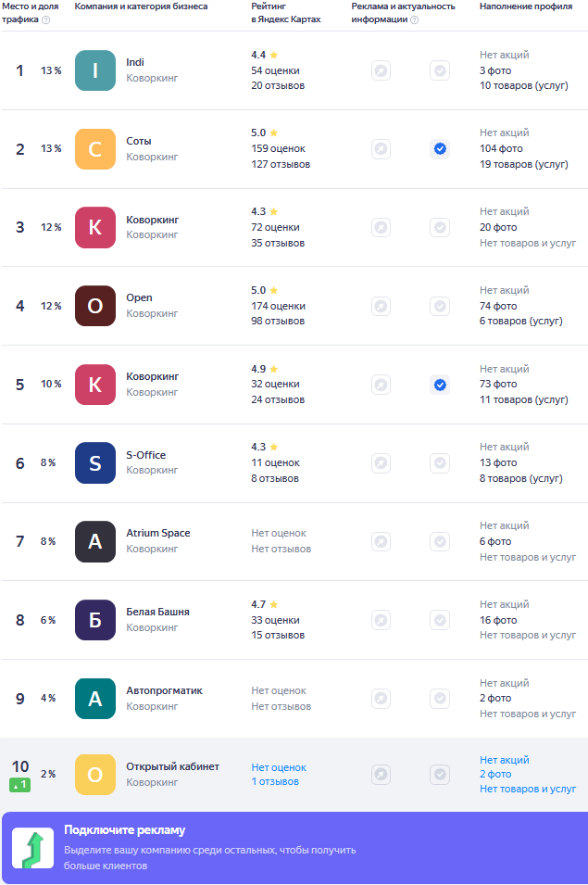Click the gray verification checkmark for Indi
The width and height of the screenshot is (588, 885).
[440, 70]
